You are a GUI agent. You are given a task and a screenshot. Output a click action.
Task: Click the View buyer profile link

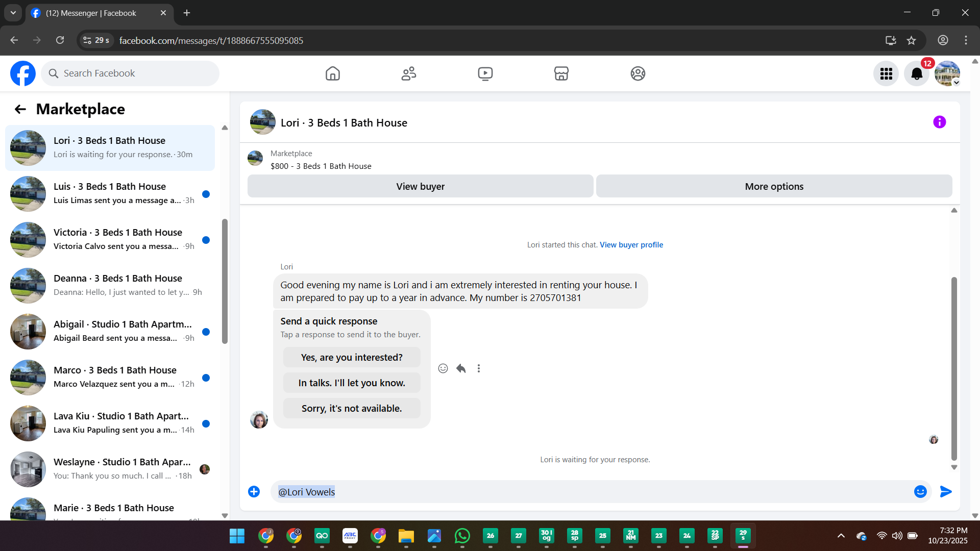[x=631, y=245]
